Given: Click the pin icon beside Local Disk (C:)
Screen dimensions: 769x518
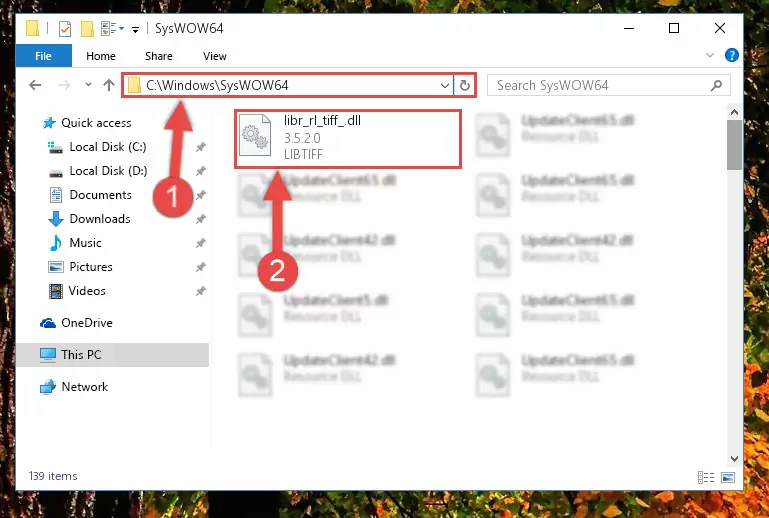Looking at the screenshot, I should click(x=201, y=147).
